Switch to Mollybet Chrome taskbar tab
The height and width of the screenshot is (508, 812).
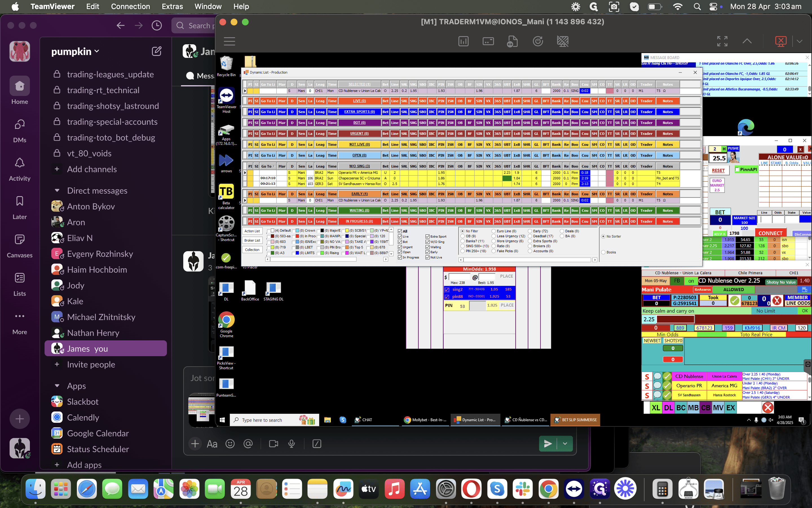point(425,420)
